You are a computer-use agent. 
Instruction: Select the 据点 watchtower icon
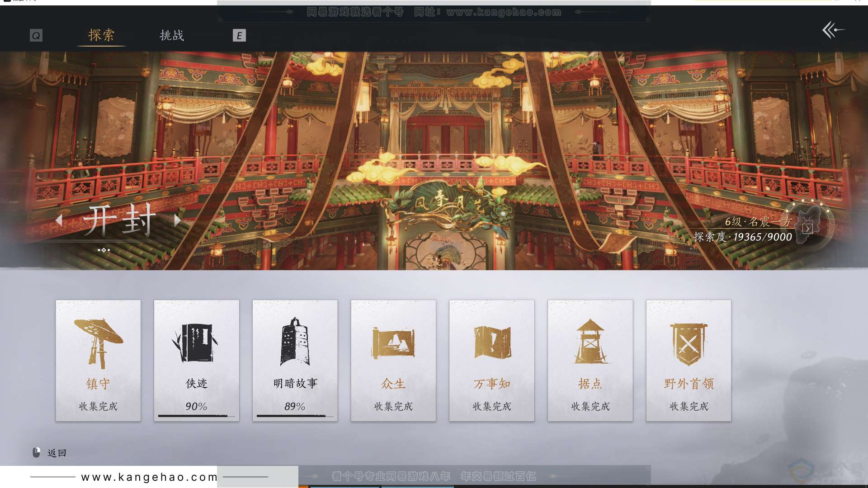590,342
